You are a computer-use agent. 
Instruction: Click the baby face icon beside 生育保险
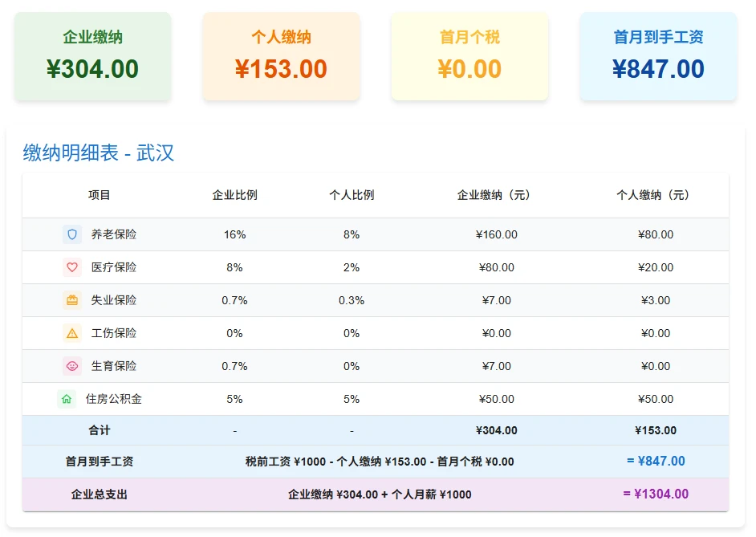pyautogui.click(x=72, y=366)
